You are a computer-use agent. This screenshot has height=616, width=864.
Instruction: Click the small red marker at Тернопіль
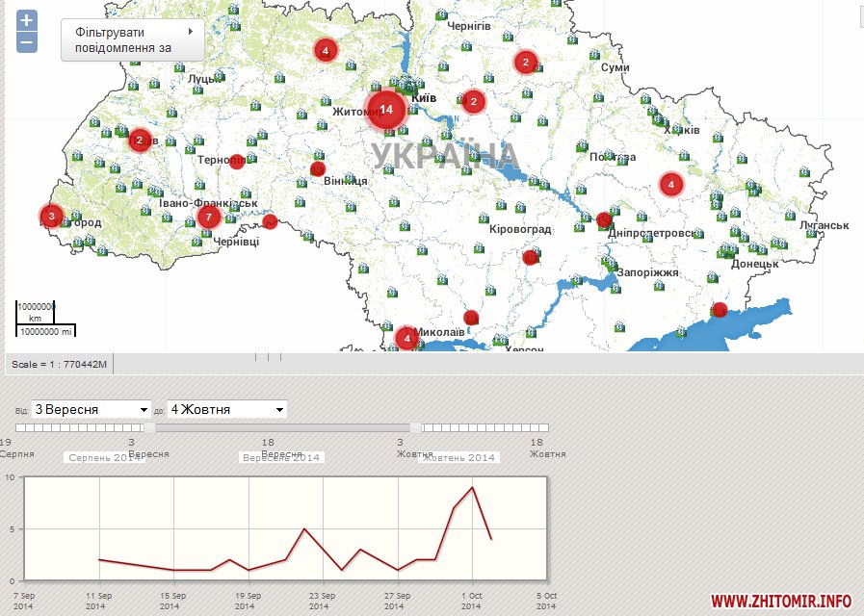click(237, 161)
